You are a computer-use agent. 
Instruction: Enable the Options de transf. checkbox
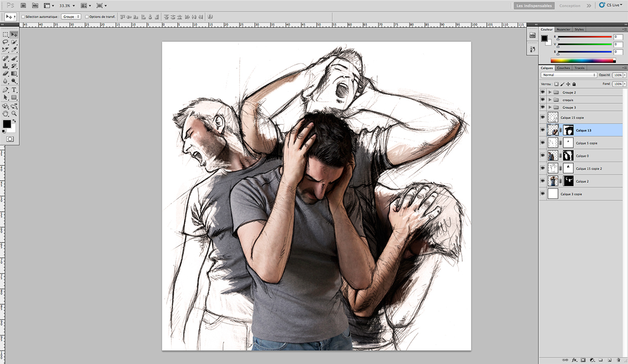tap(86, 16)
